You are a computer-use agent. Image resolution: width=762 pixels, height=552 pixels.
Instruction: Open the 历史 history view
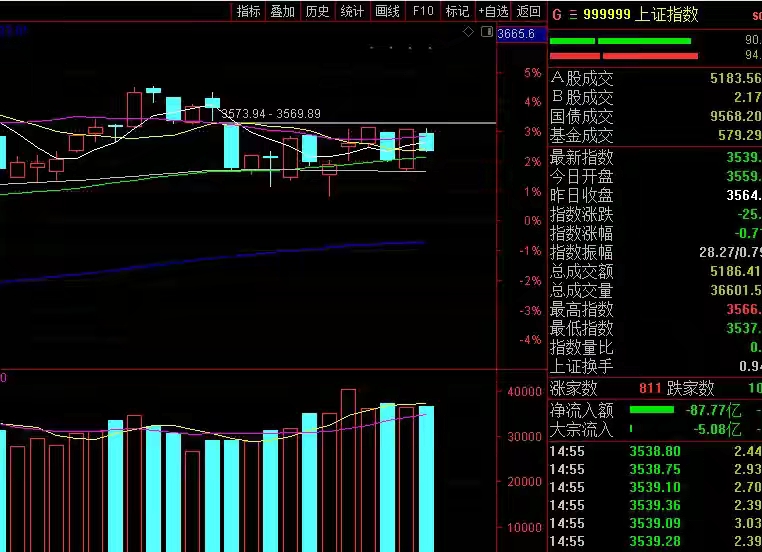click(317, 11)
